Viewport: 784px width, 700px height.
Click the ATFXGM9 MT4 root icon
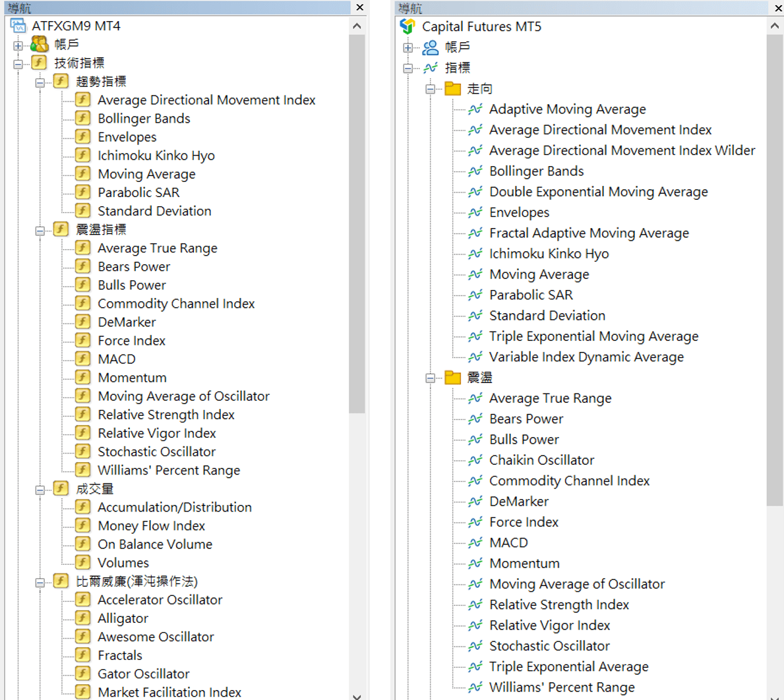[18, 26]
